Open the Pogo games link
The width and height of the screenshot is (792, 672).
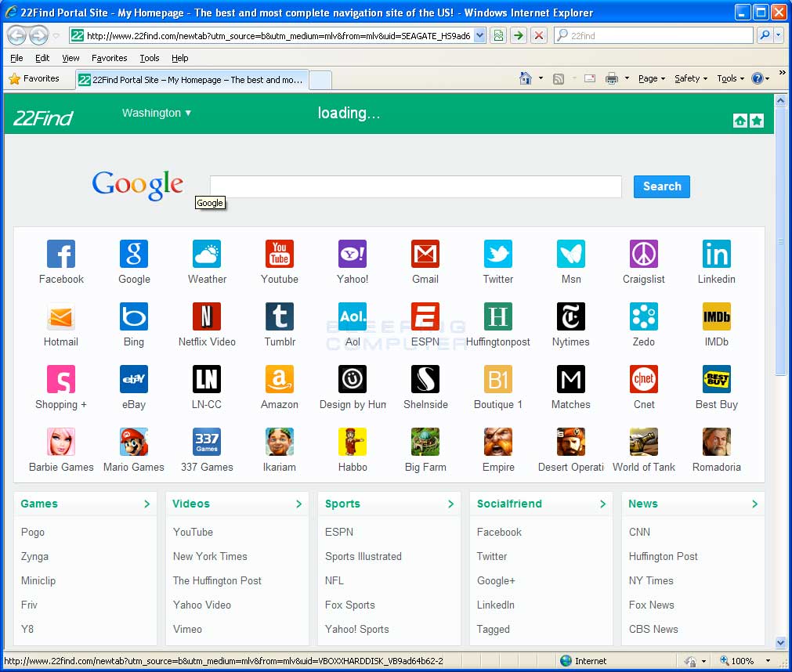pyautogui.click(x=33, y=532)
